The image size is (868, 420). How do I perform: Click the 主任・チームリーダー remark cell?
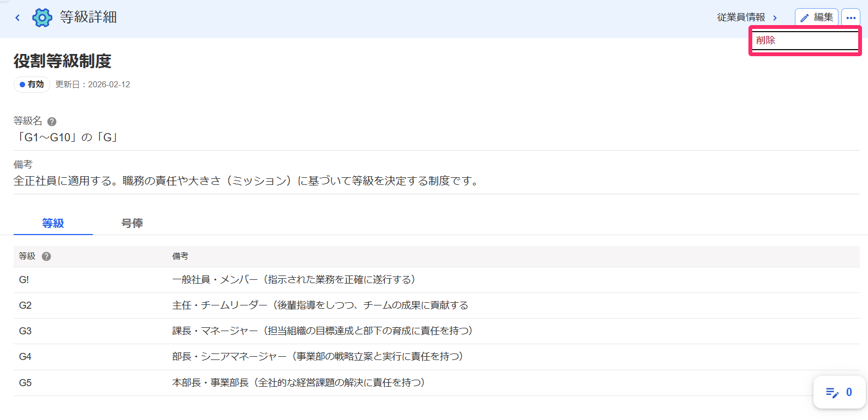(513, 305)
